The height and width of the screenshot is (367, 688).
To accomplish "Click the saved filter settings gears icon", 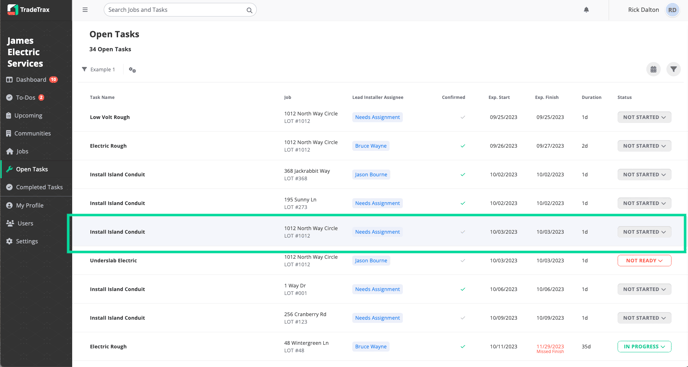I will (132, 69).
